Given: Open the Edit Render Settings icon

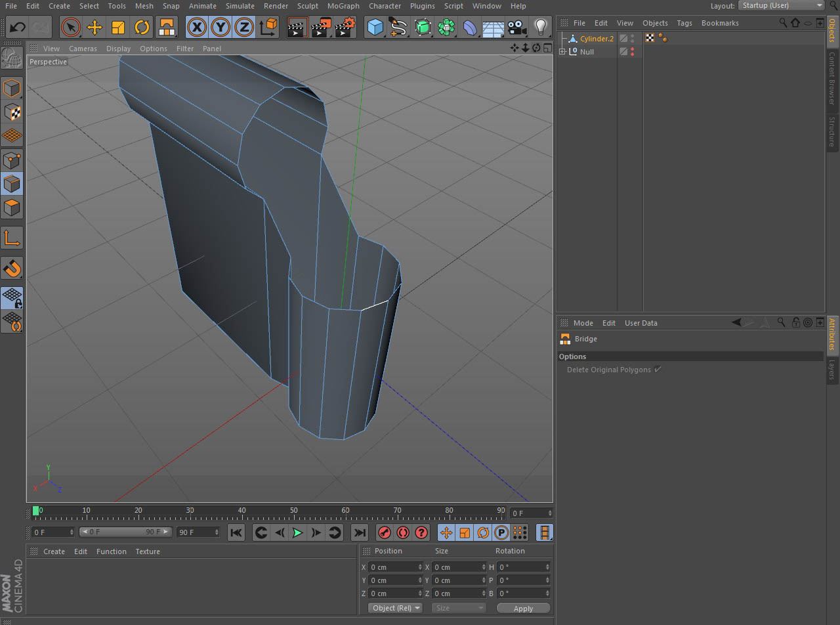Looking at the screenshot, I should [x=345, y=27].
